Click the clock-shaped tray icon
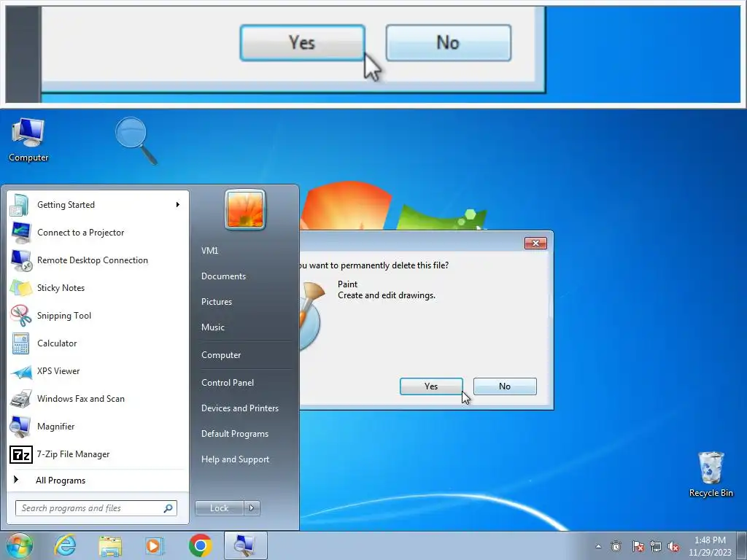This screenshot has height=560, width=747. click(616, 547)
